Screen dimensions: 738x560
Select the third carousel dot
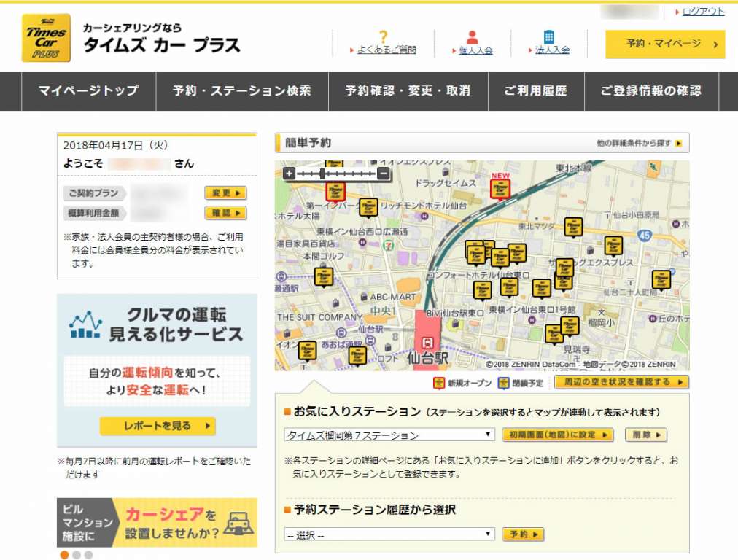[88, 555]
